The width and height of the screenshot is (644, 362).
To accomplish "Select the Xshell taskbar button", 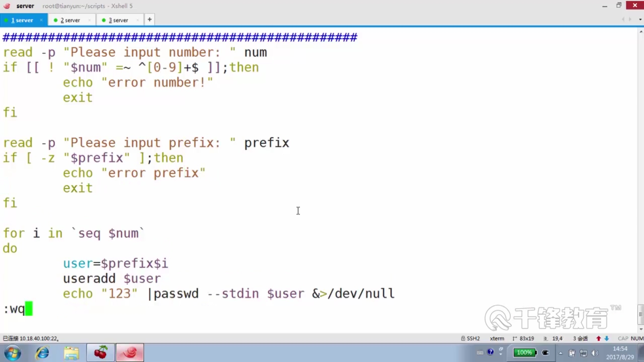I will [130, 353].
